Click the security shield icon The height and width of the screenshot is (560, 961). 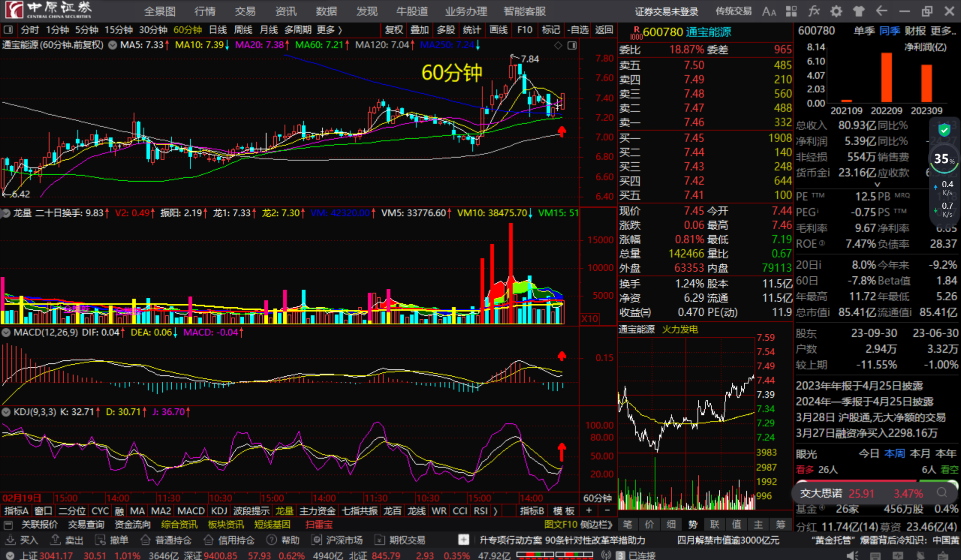(944, 131)
